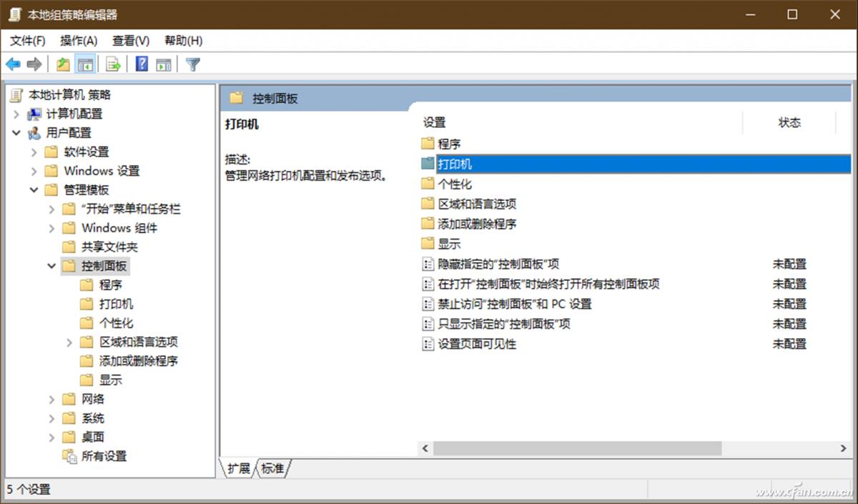The width and height of the screenshot is (858, 504).
Task: Expand the 网络 tree node
Action: click(50, 399)
